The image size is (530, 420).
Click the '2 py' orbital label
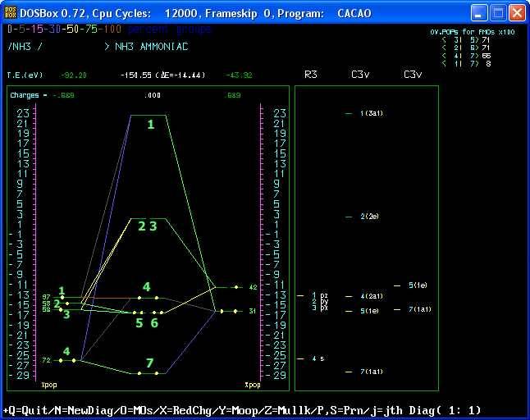[320, 302]
